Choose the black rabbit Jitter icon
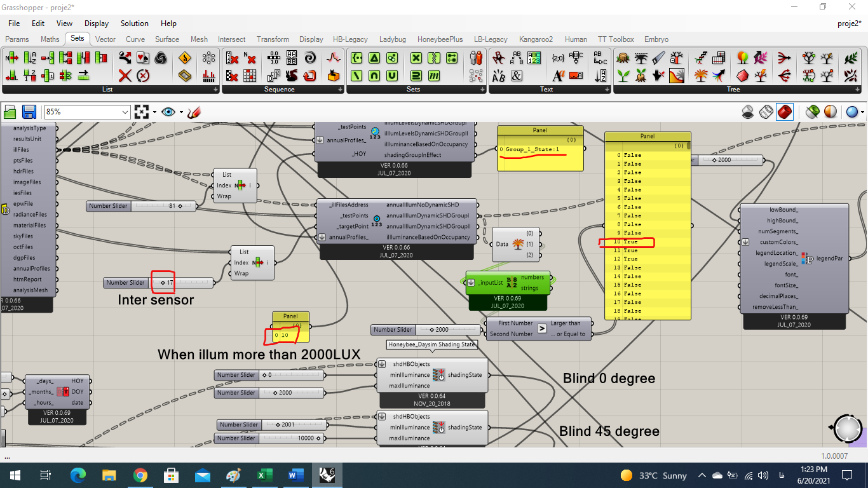Image resolution: width=868 pixels, height=488 pixels. click(292, 76)
